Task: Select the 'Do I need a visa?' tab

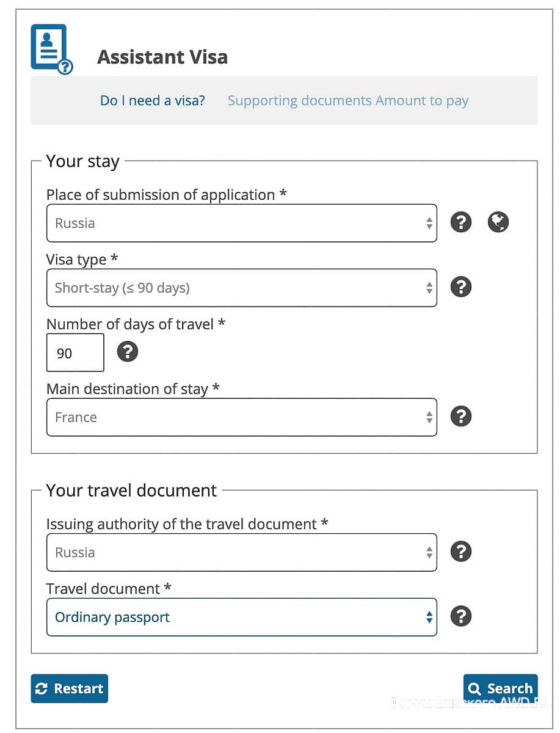Action: [153, 101]
